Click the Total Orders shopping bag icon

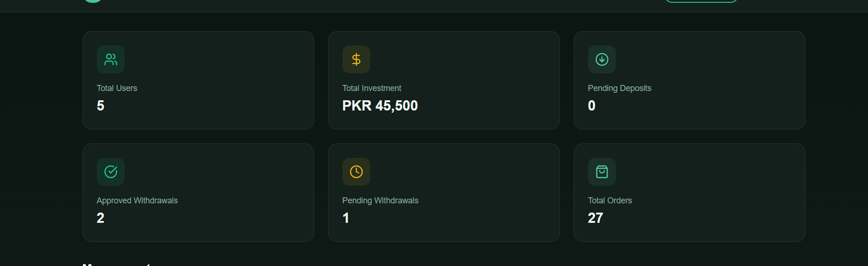tap(602, 172)
